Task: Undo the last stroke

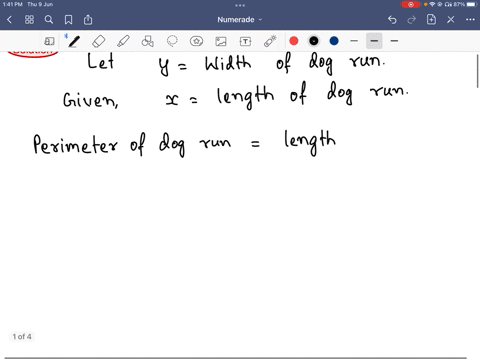Action: (392, 20)
